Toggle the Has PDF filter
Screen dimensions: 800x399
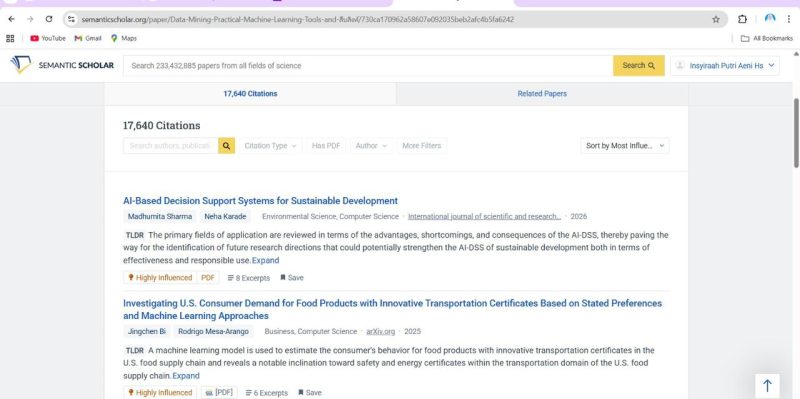[x=326, y=146]
